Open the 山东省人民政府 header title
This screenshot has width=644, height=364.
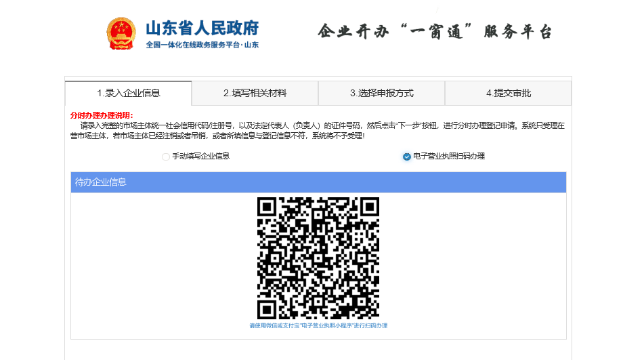click(x=202, y=28)
